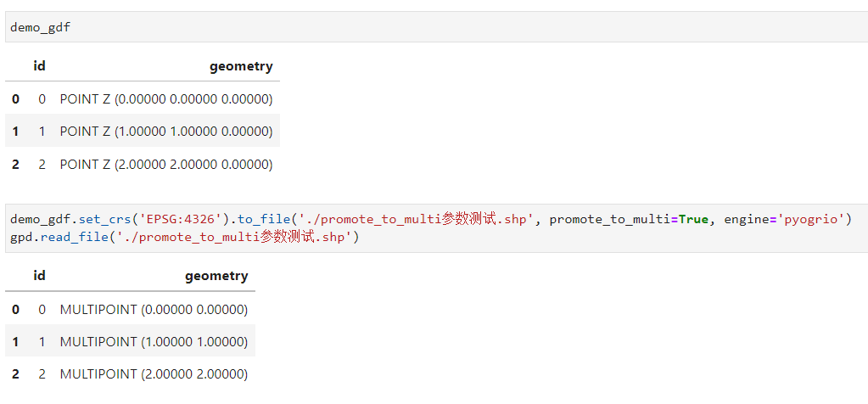Select the id header of the POINT Z table
868x404 pixels.
click(39, 66)
